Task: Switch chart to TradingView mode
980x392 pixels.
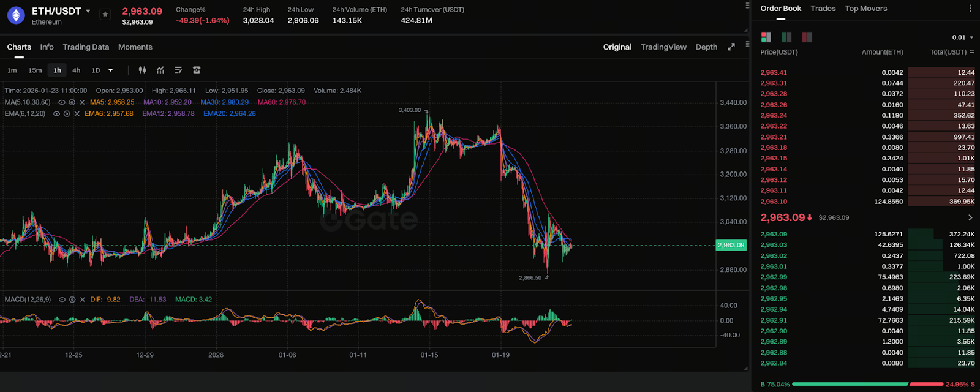Action: click(x=663, y=47)
